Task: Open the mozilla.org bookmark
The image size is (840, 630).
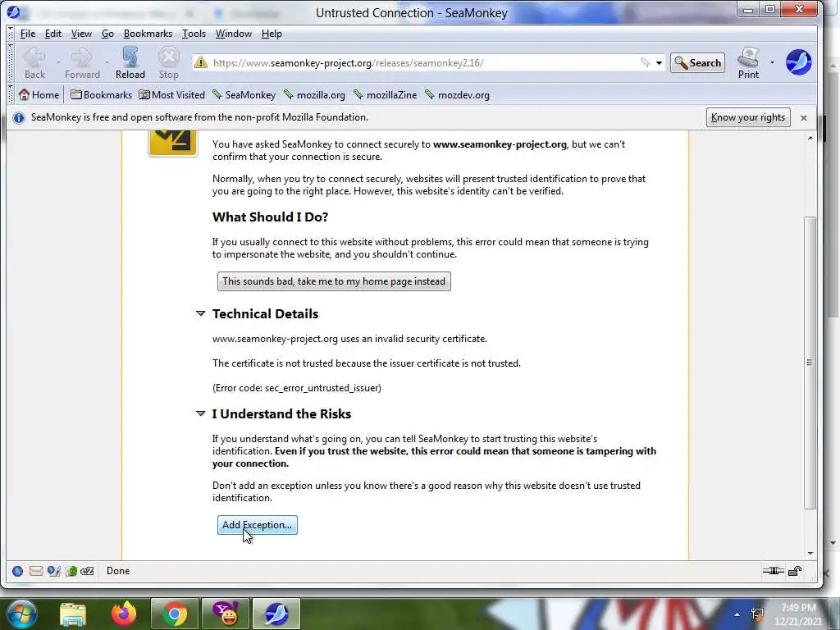Action: point(315,95)
